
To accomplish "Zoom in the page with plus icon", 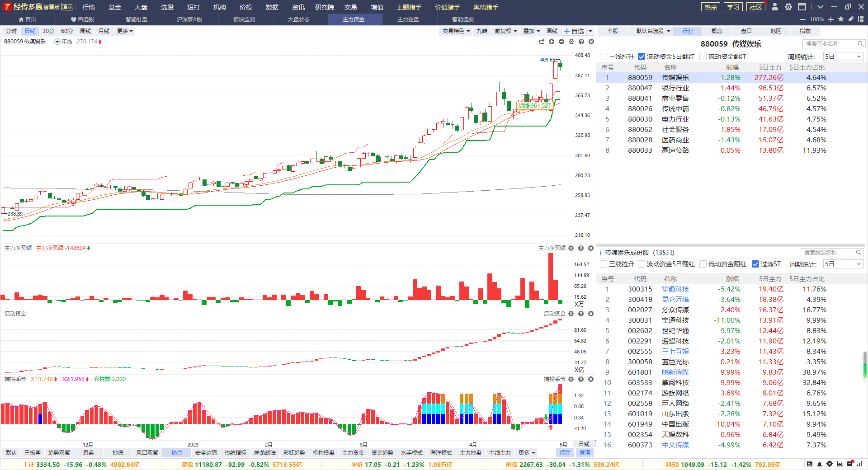I will [831, 19].
